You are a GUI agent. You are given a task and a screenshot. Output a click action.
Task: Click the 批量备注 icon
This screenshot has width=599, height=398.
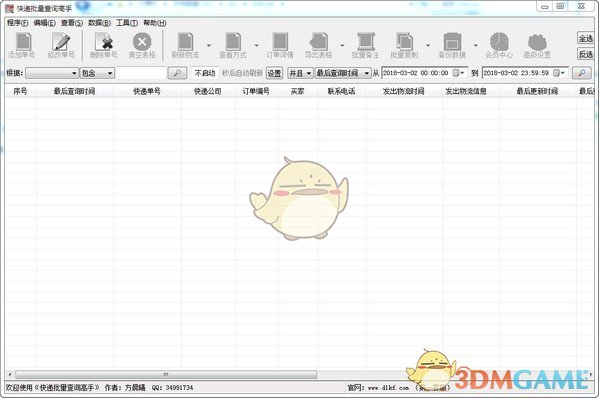(366, 42)
